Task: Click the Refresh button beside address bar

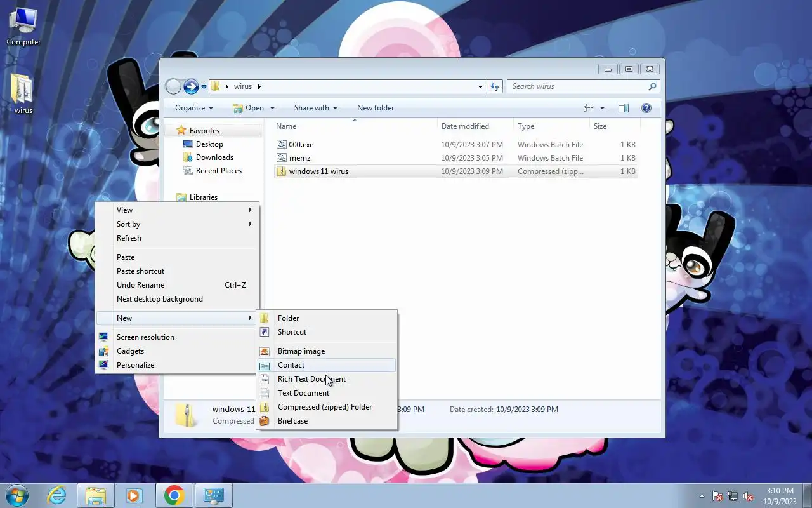Action: (495, 86)
